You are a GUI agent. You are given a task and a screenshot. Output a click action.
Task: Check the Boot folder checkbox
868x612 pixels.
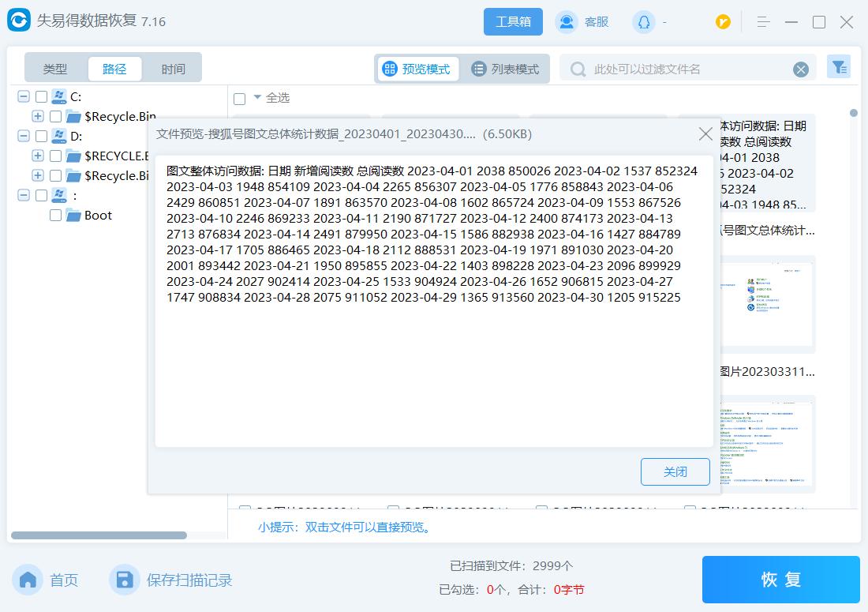54,215
